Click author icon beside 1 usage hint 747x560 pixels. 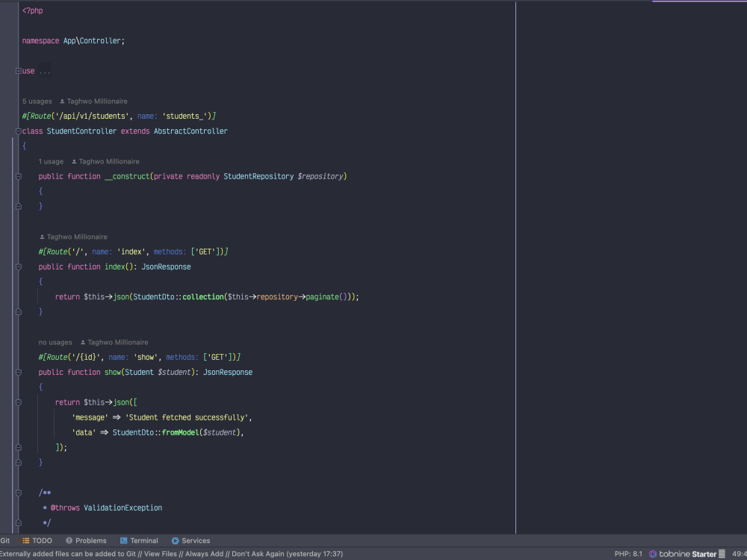pyautogui.click(x=74, y=161)
